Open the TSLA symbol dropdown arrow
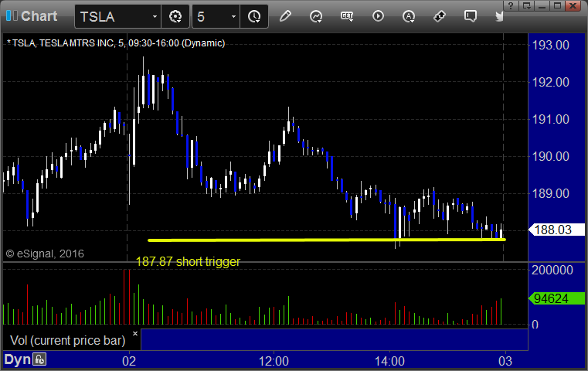588x371 pixels. coord(155,17)
